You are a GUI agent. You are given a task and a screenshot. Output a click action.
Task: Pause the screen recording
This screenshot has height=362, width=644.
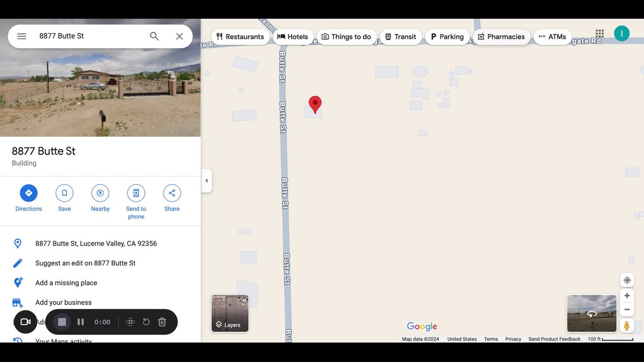(80, 322)
